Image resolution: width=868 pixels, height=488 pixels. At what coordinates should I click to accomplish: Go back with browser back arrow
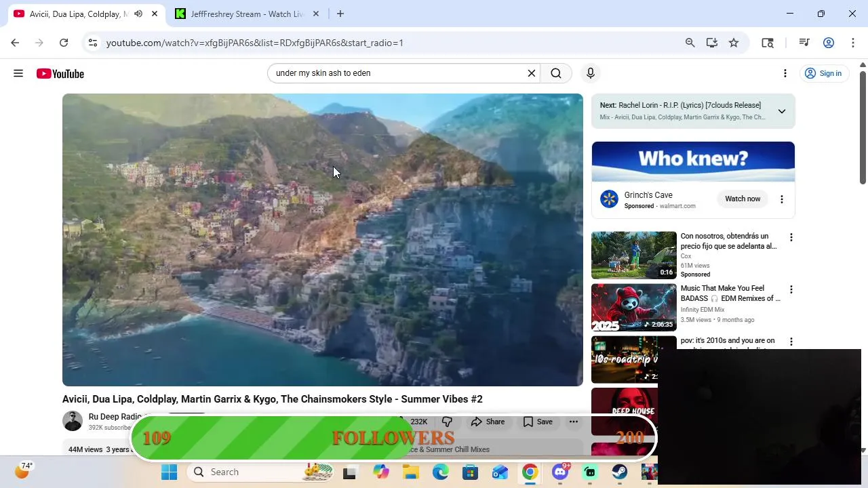(15, 43)
